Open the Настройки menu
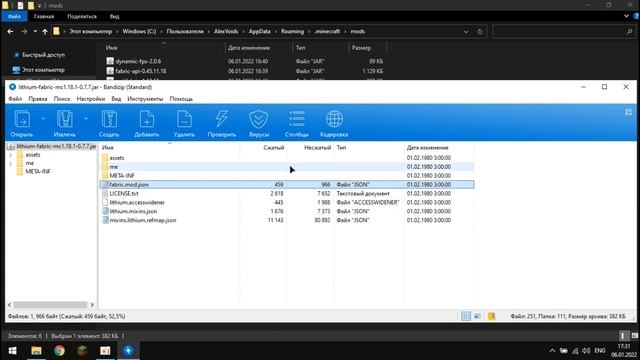 [91, 99]
